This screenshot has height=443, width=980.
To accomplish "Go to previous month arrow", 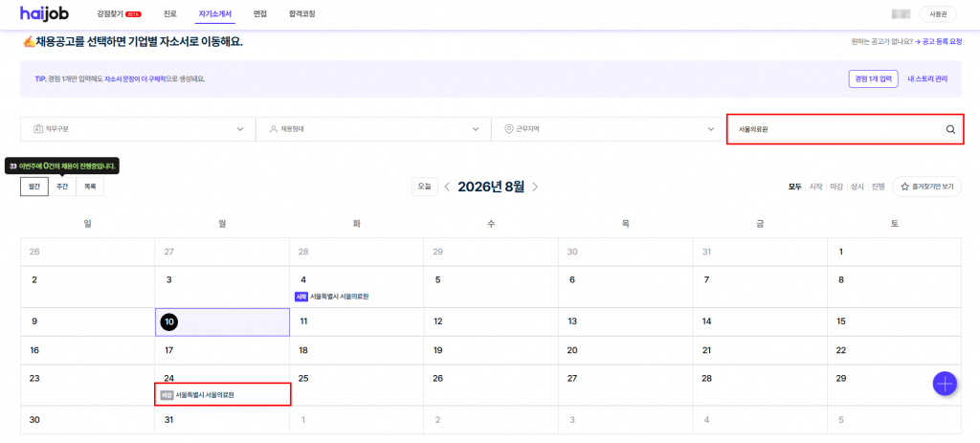I will point(447,187).
